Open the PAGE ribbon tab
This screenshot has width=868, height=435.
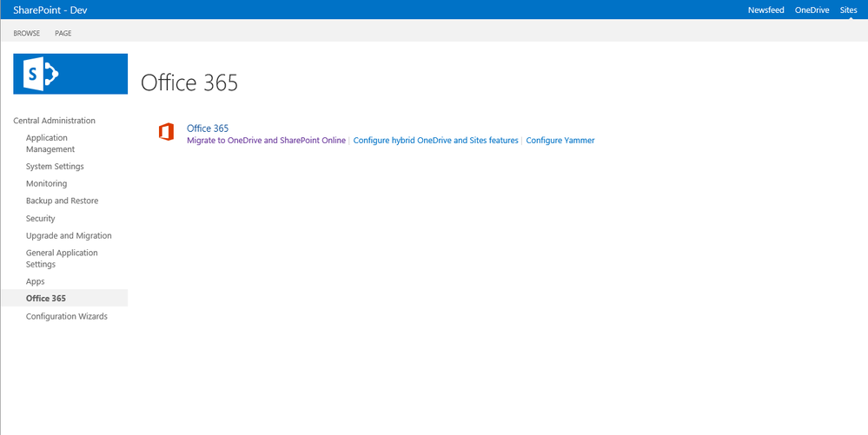point(63,33)
